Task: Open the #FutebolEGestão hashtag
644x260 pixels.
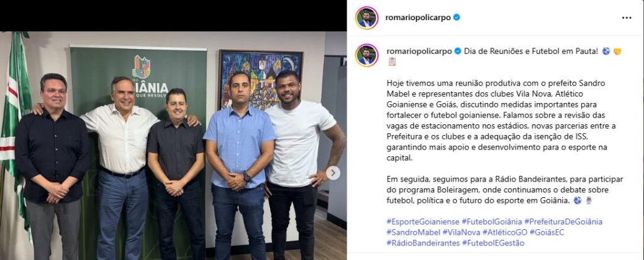Action: [x=493, y=243]
